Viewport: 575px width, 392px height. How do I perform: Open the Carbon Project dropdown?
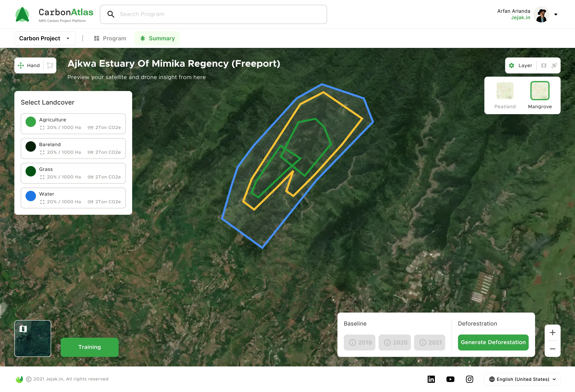45,38
